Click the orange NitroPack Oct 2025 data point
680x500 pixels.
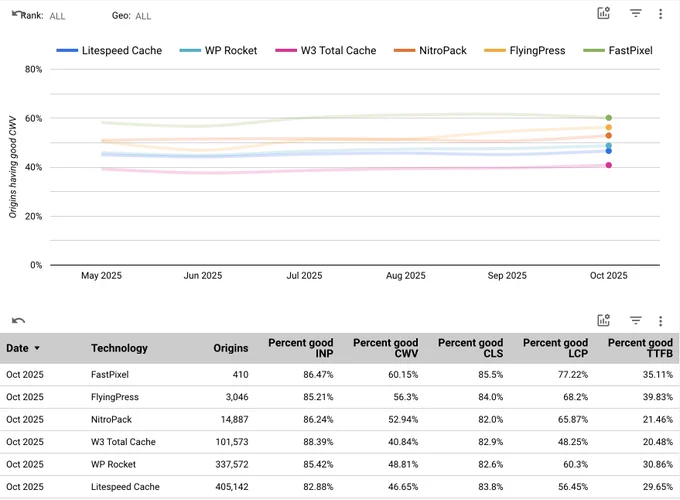(608, 136)
